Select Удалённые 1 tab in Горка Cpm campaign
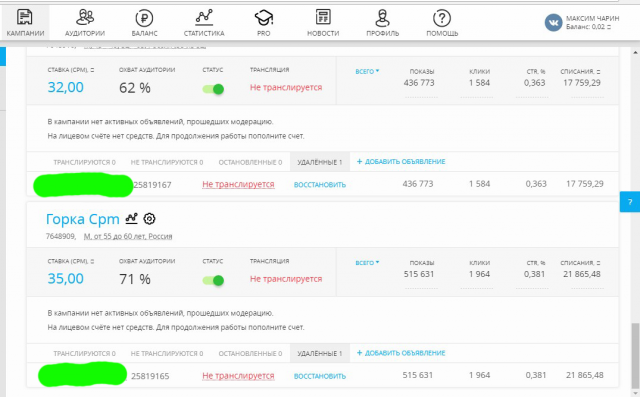The image size is (640, 397). click(320, 353)
